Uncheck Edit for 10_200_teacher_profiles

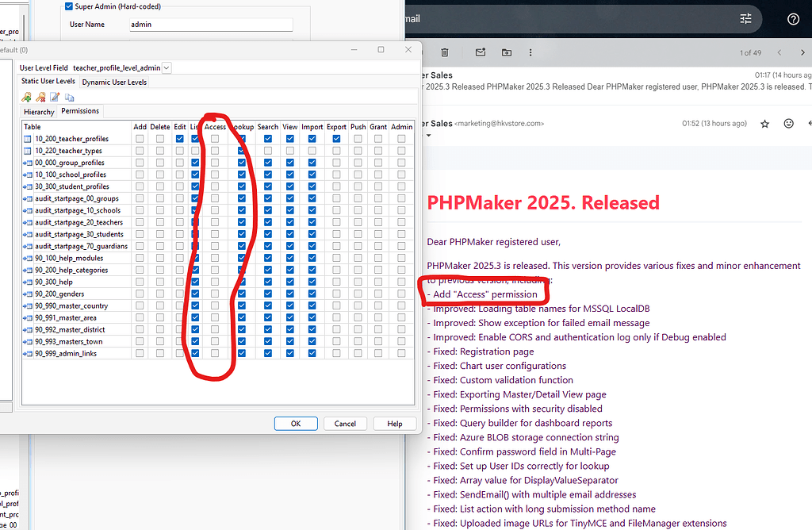click(180, 139)
